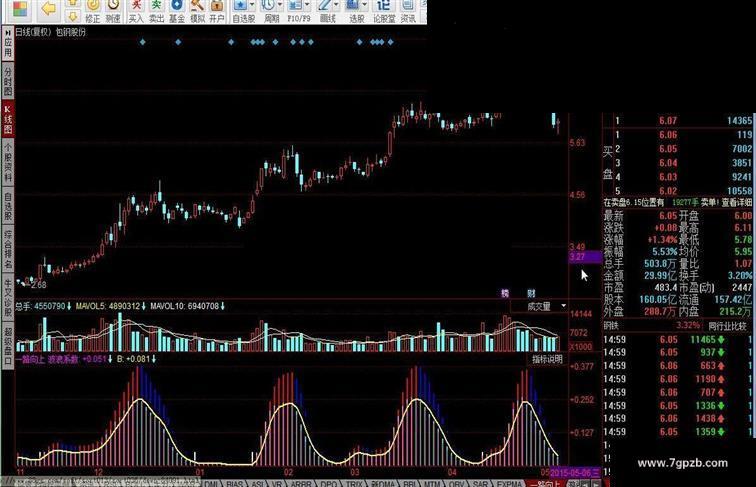The width and height of the screenshot is (756, 487).
Task: Click the 钢铁 sector label
Action: click(611, 325)
